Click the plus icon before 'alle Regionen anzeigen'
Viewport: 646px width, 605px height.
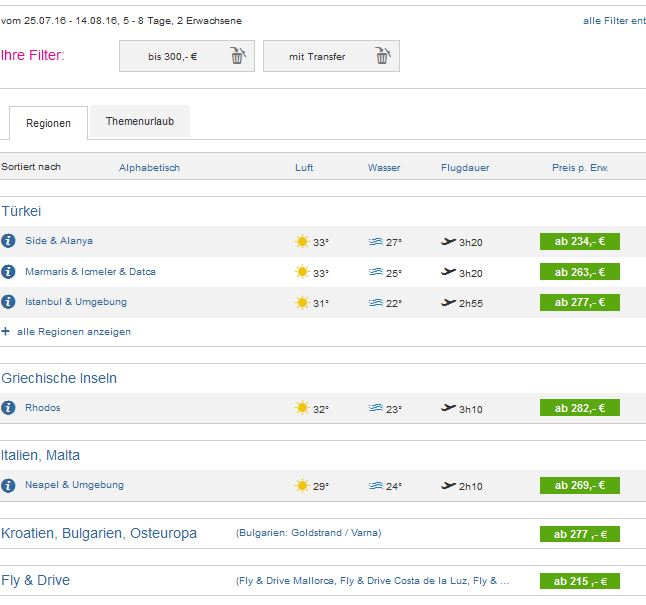click(5, 331)
